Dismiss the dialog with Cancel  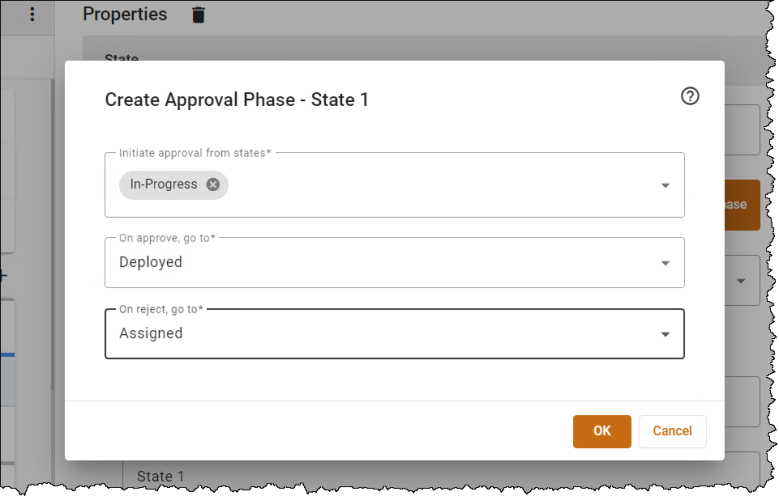click(x=672, y=431)
